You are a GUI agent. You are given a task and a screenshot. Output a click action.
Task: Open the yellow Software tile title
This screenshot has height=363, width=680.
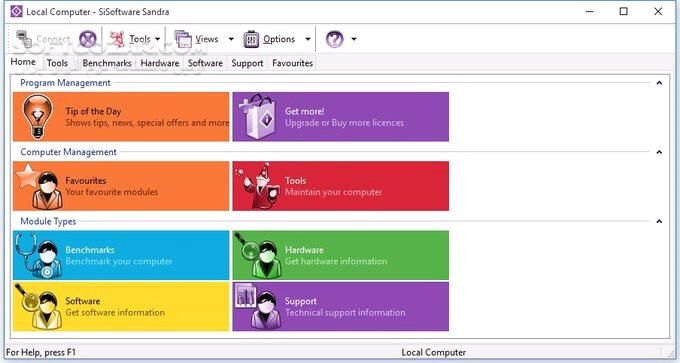pos(83,301)
